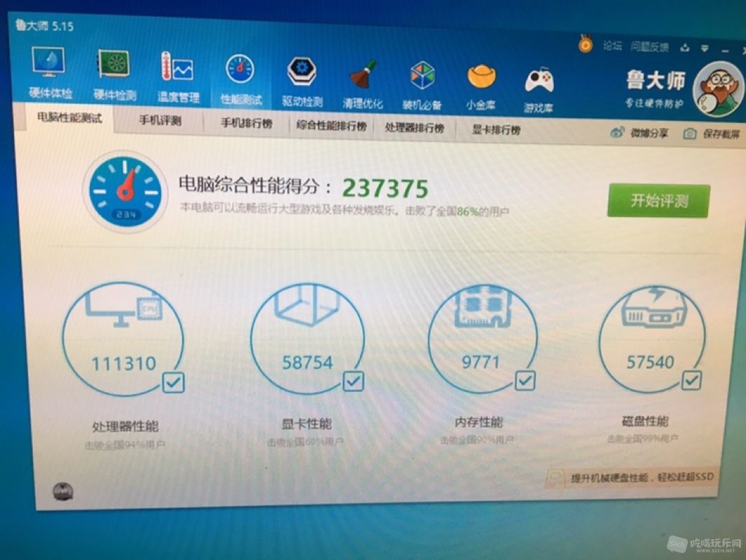Click the processor score 111310
The width and height of the screenshot is (746, 560).
click(123, 364)
